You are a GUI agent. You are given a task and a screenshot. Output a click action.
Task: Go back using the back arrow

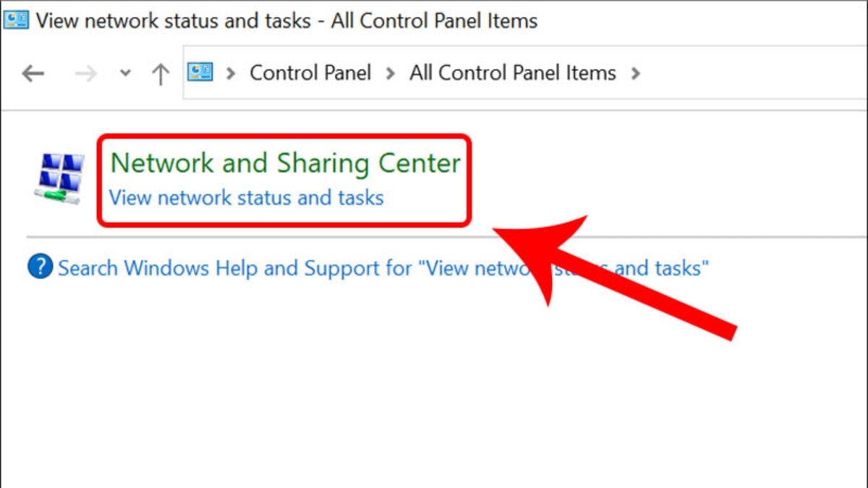pos(33,73)
